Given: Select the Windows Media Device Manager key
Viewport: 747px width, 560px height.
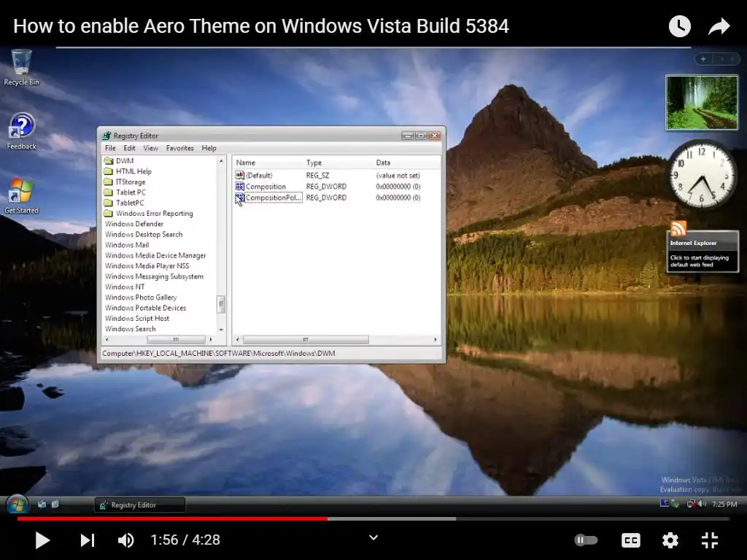Looking at the screenshot, I should 155,255.
